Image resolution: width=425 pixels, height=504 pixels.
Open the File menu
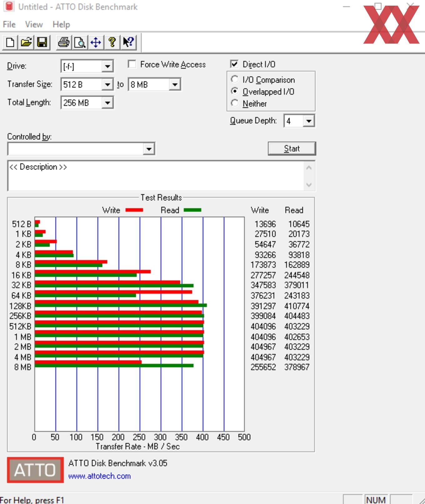pos(9,24)
